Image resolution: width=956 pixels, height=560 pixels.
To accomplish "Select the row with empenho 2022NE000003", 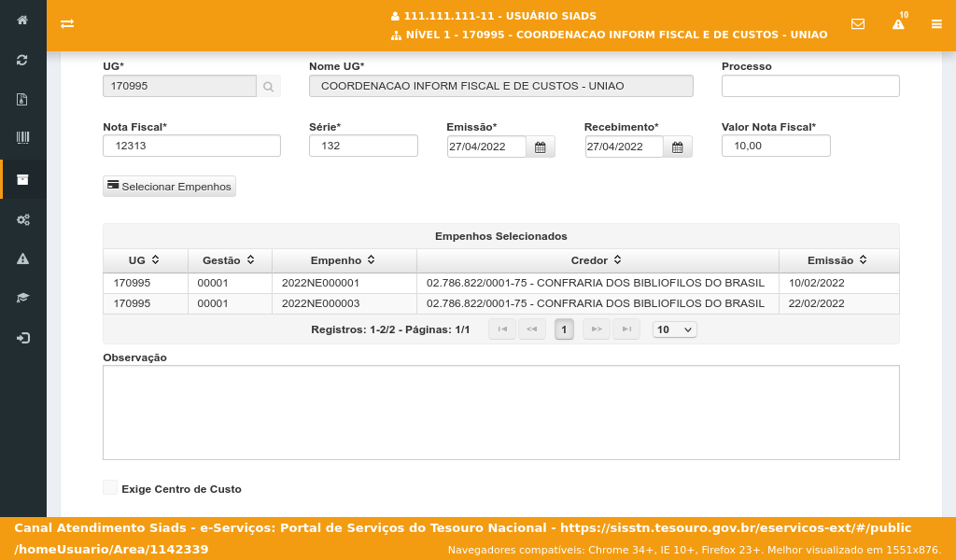I will click(x=501, y=303).
